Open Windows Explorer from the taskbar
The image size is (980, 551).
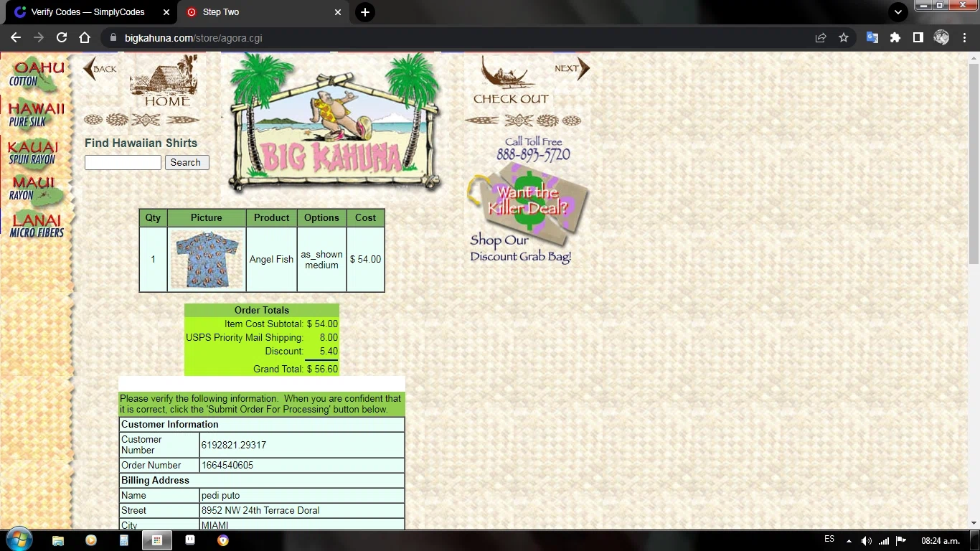(x=58, y=540)
